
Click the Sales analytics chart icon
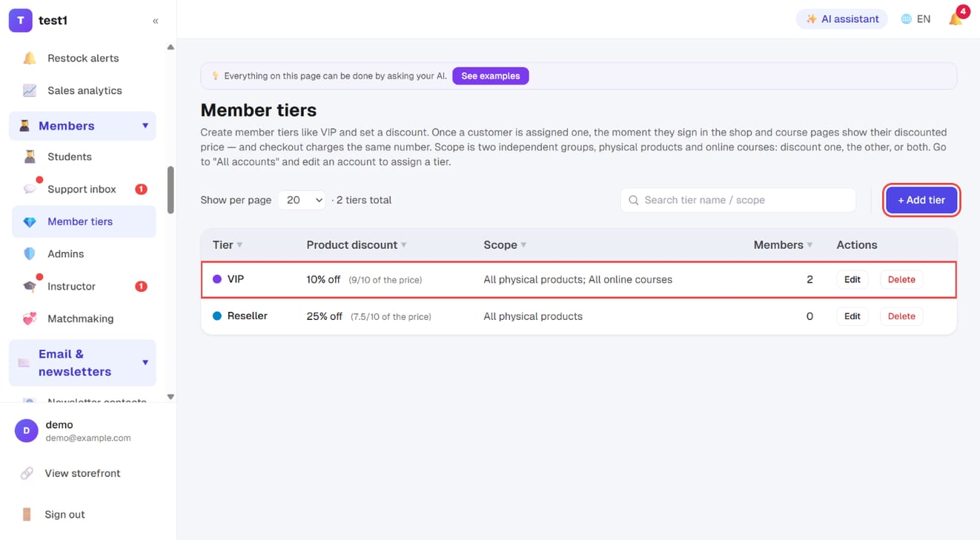pos(30,91)
